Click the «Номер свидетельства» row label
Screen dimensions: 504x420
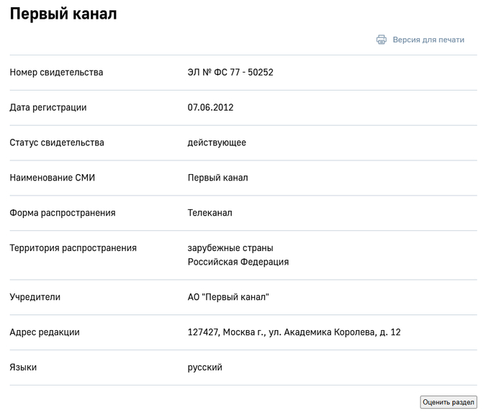pos(56,73)
